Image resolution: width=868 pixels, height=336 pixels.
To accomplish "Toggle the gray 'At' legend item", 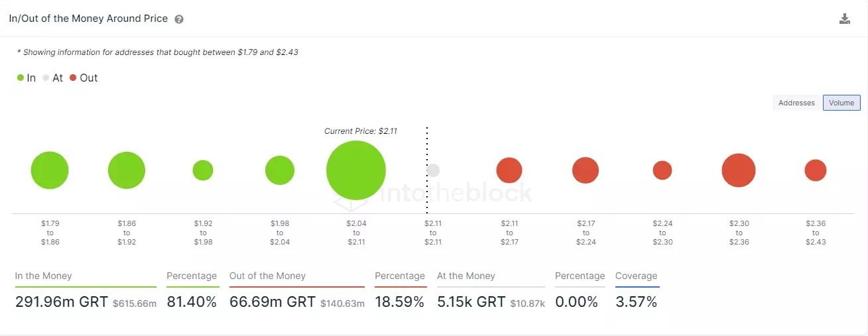I will pyautogui.click(x=52, y=78).
